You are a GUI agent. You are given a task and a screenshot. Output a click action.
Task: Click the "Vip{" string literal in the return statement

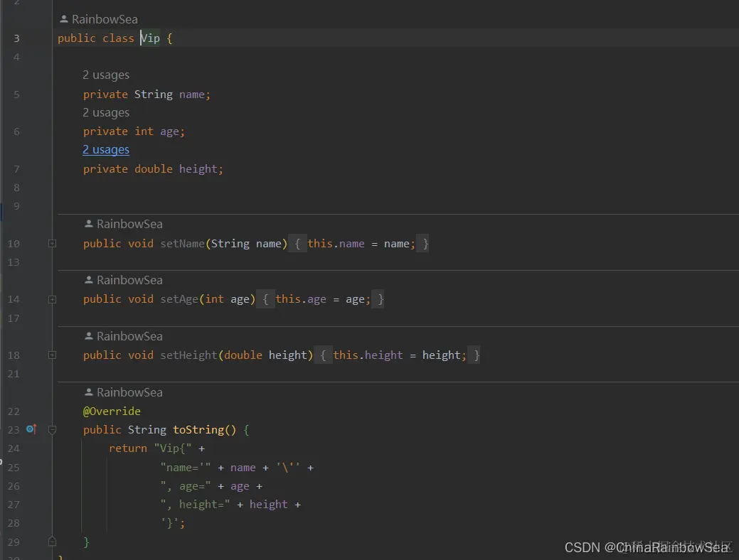pos(173,448)
